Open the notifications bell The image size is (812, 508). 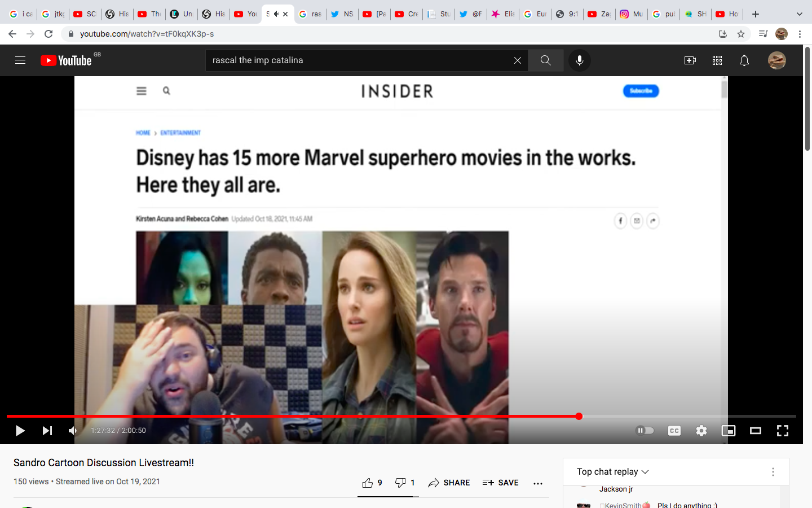pos(744,60)
